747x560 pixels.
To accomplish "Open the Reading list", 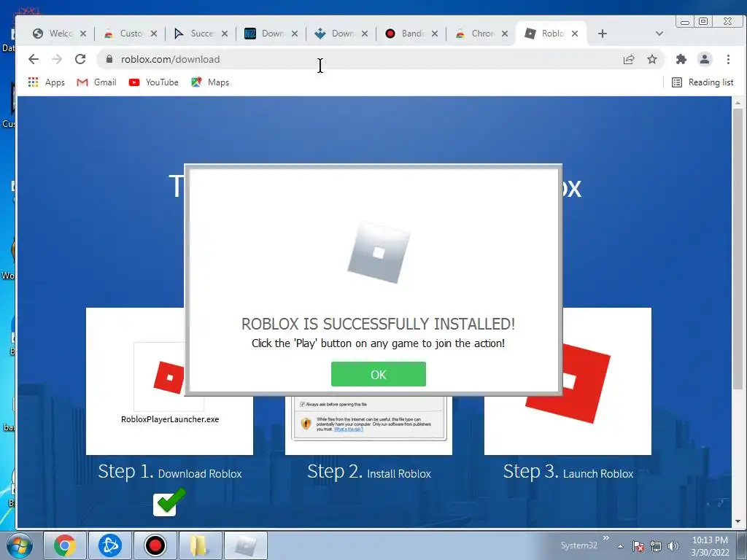I will pos(703,82).
